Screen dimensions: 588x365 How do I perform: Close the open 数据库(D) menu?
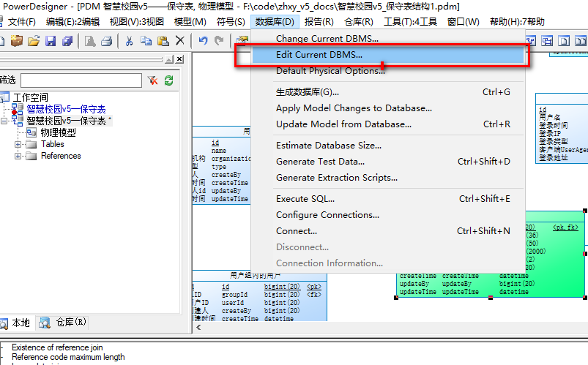click(275, 22)
